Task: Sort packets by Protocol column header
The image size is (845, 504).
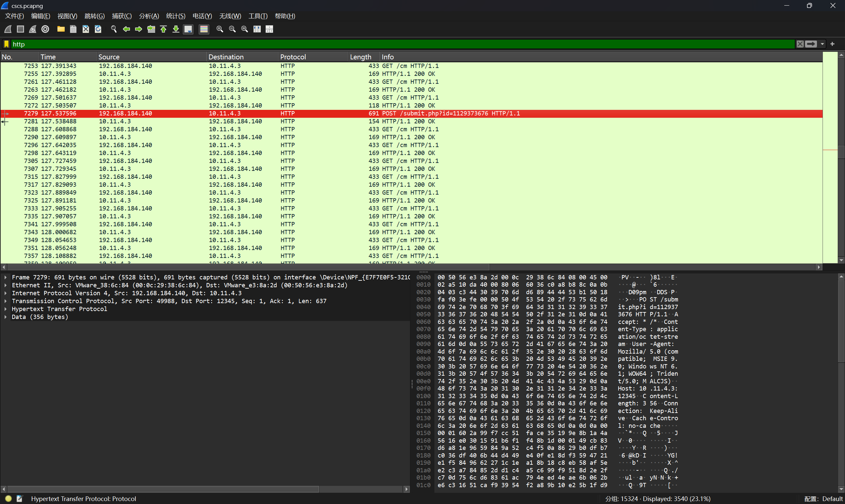Action: point(313,57)
